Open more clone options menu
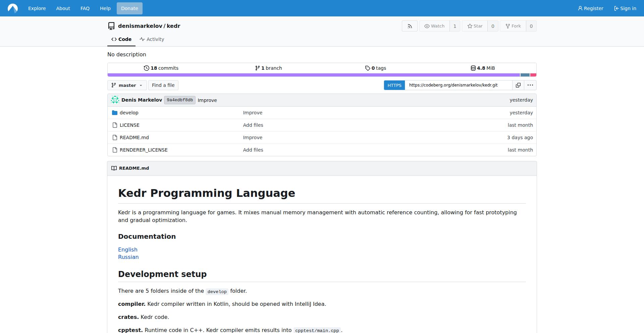This screenshot has width=644, height=333. pyautogui.click(x=530, y=85)
